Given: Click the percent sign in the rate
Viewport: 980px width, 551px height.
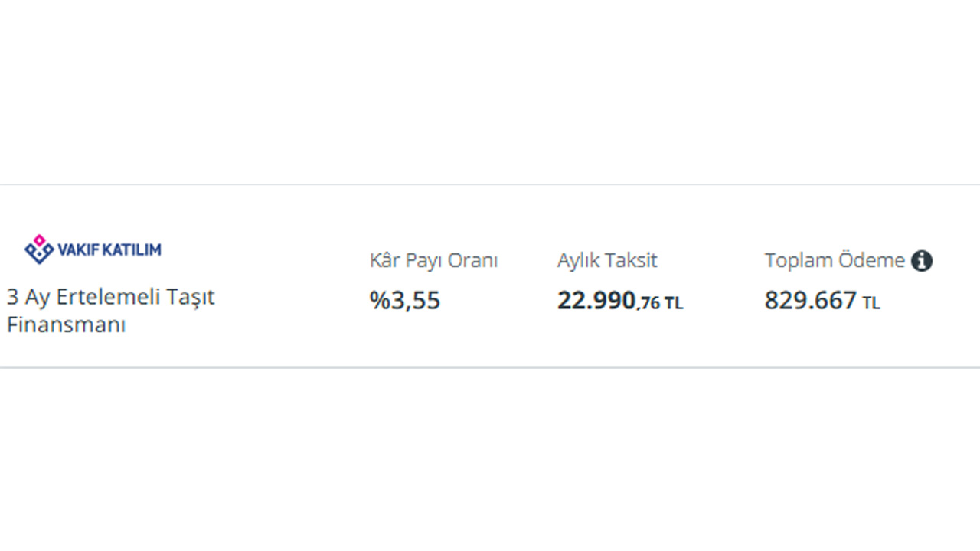Looking at the screenshot, I should coord(379,301).
